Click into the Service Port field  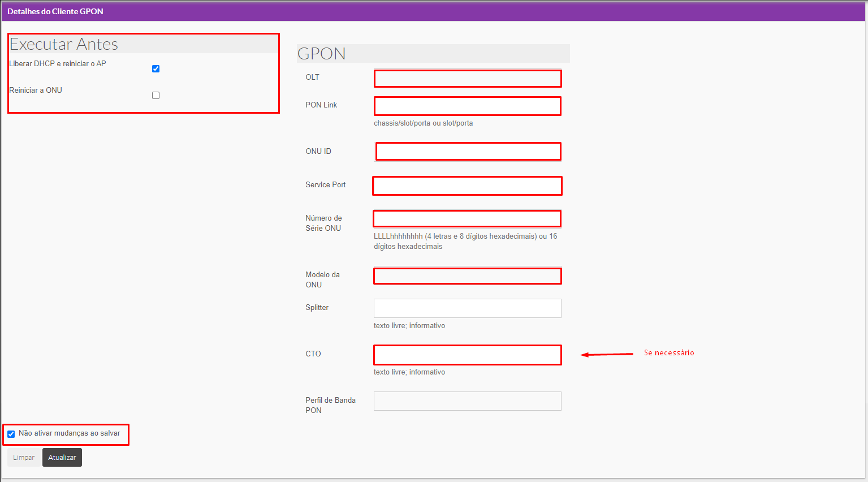click(467, 186)
